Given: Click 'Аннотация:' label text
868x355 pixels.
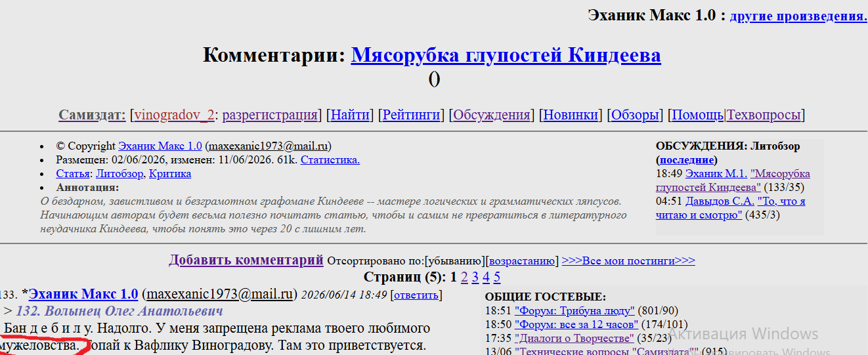Looking at the screenshot, I should pos(87,188).
